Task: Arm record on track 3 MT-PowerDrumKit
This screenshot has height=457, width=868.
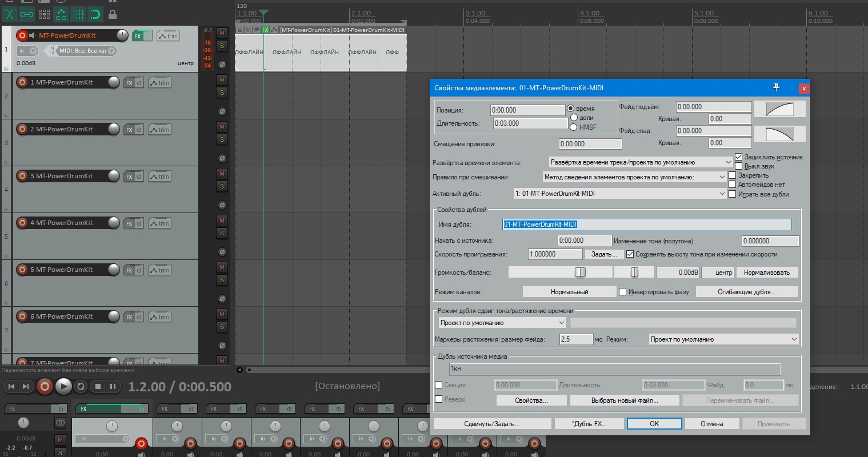Action: (x=22, y=176)
